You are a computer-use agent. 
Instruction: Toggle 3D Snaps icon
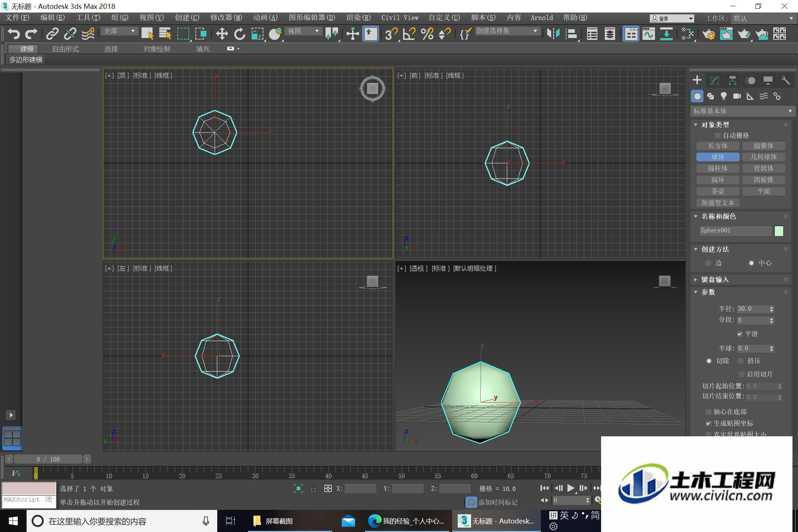point(391,34)
